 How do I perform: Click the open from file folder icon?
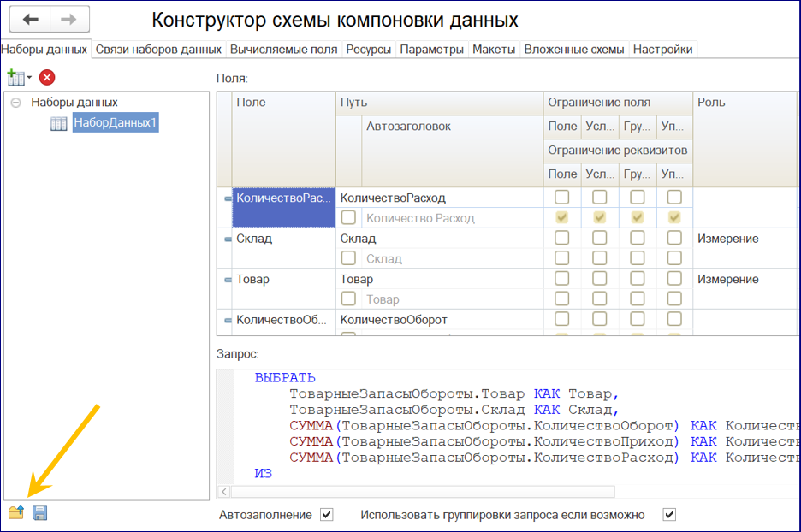tap(15, 513)
